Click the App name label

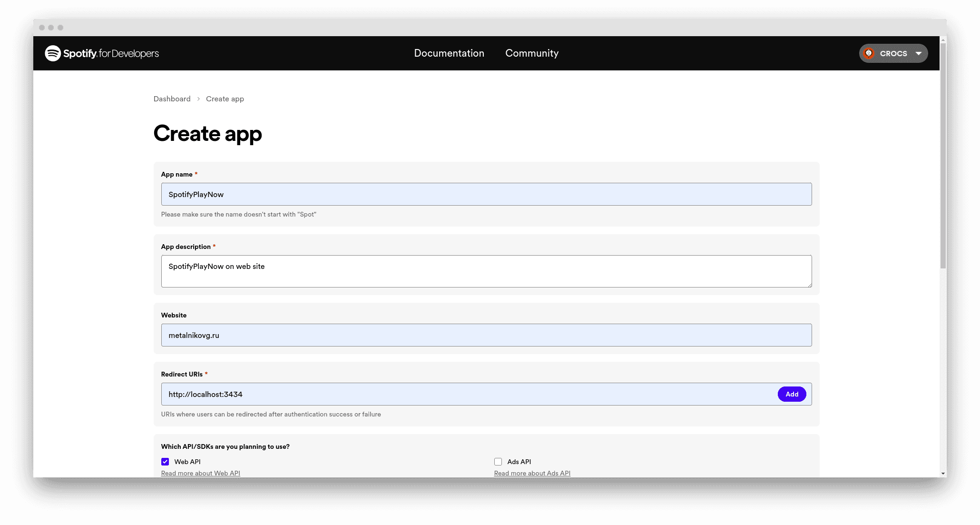pyautogui.click(x=176, y=174)
